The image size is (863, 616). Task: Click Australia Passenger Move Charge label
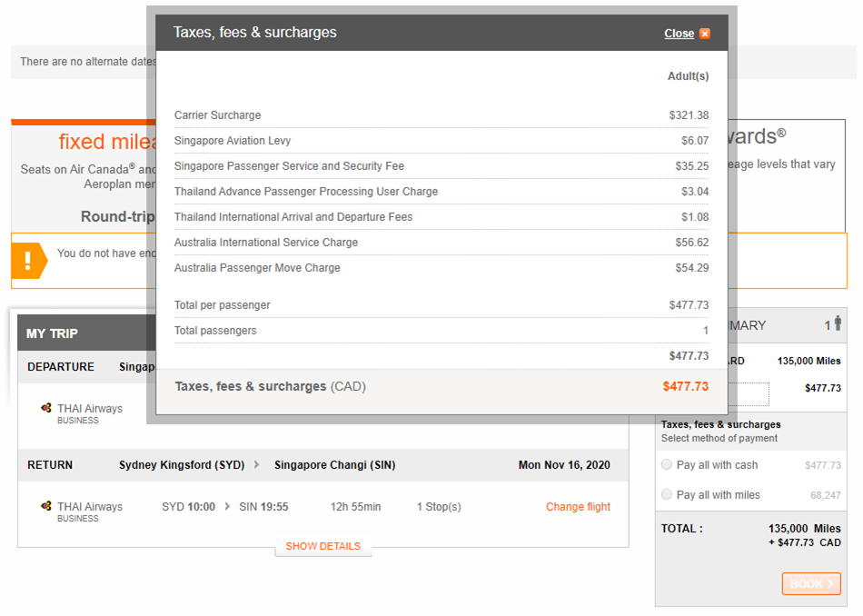click(257, 267)
